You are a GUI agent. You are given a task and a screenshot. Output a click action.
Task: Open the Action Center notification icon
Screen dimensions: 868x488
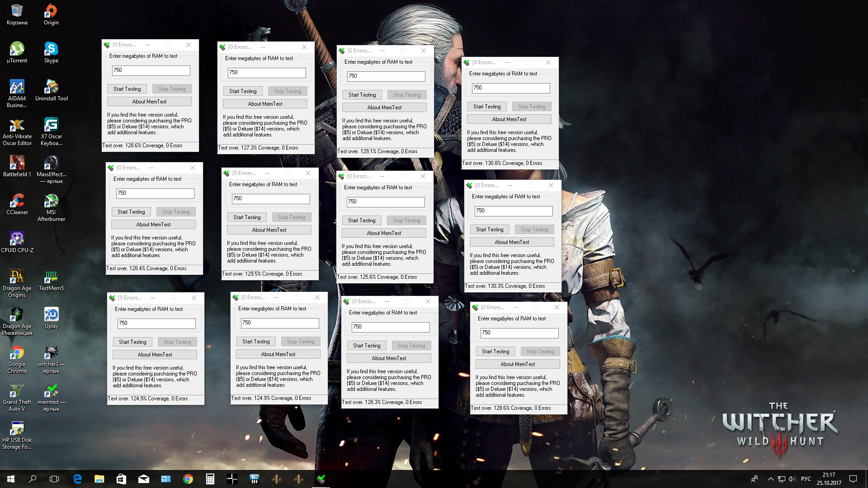click(x=853, y=479)
